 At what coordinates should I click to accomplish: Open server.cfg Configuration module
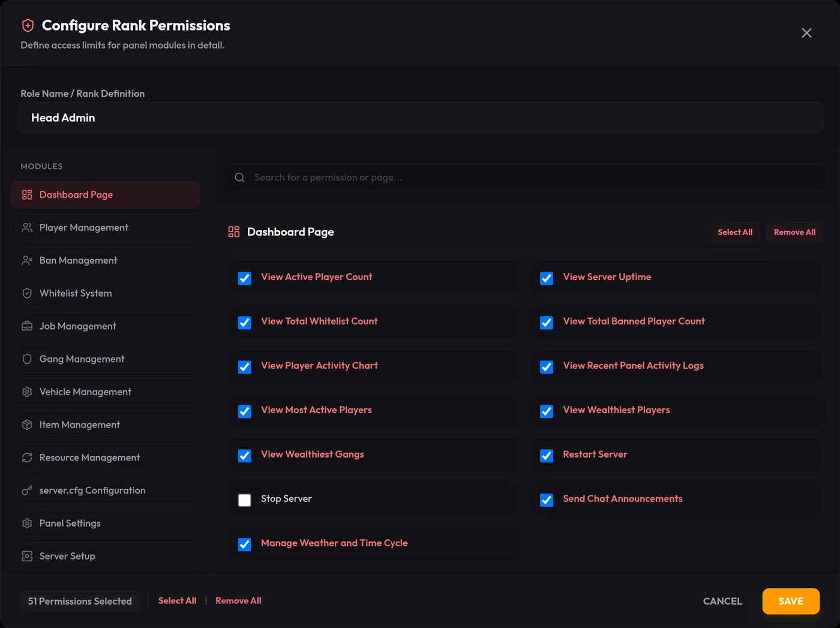[106, 491]
